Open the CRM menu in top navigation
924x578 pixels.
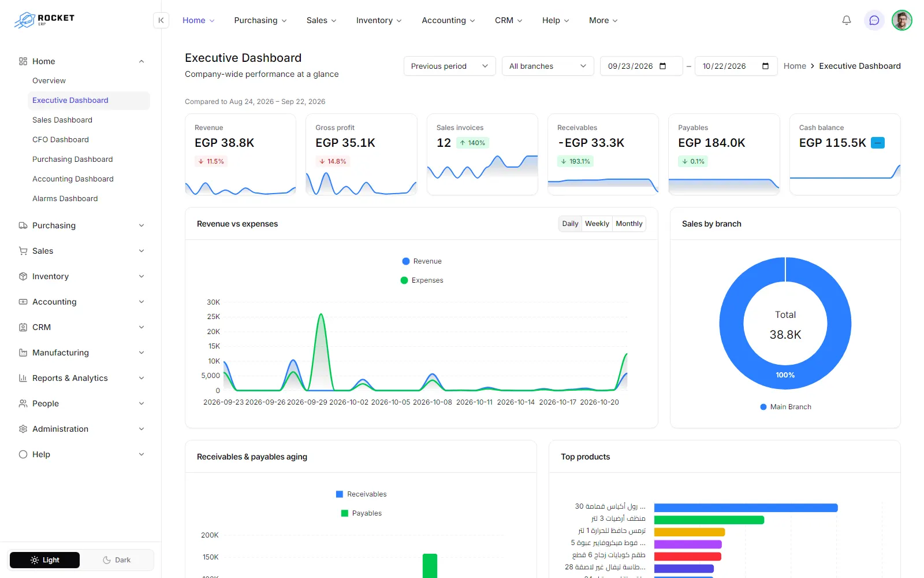(508, 20)
